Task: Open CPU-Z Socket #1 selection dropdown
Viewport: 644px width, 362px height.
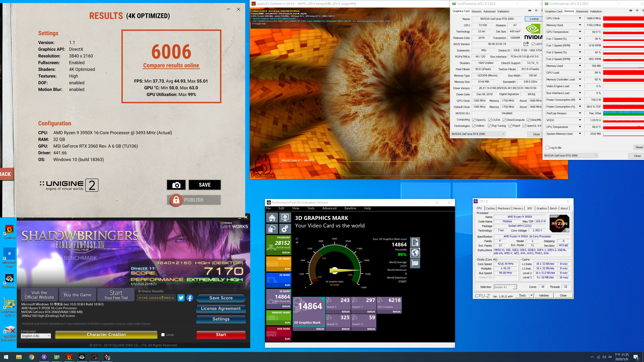Action: click(x=505, y=287)
